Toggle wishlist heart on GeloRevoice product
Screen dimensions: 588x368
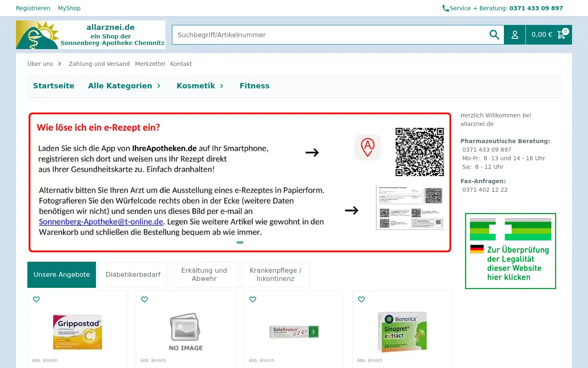coord(253,299)
